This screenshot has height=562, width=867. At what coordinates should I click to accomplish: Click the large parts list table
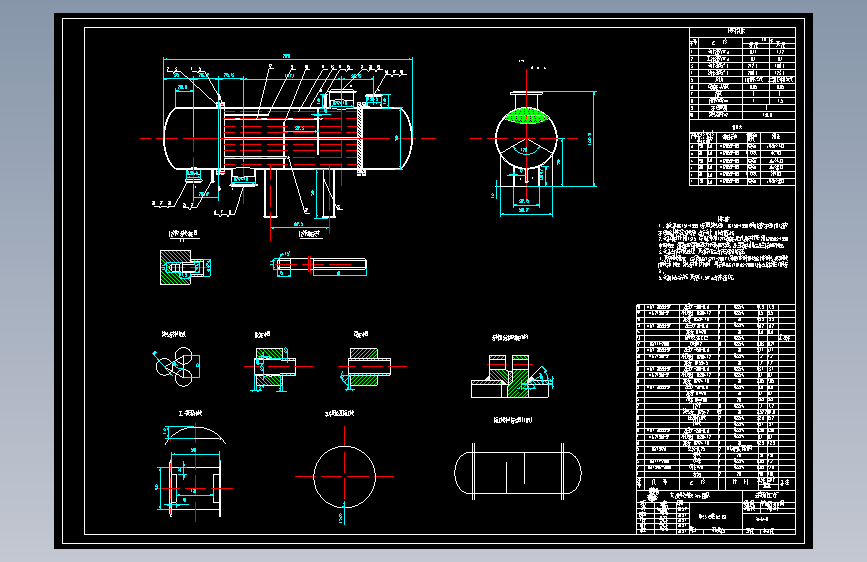pos(716,396)
